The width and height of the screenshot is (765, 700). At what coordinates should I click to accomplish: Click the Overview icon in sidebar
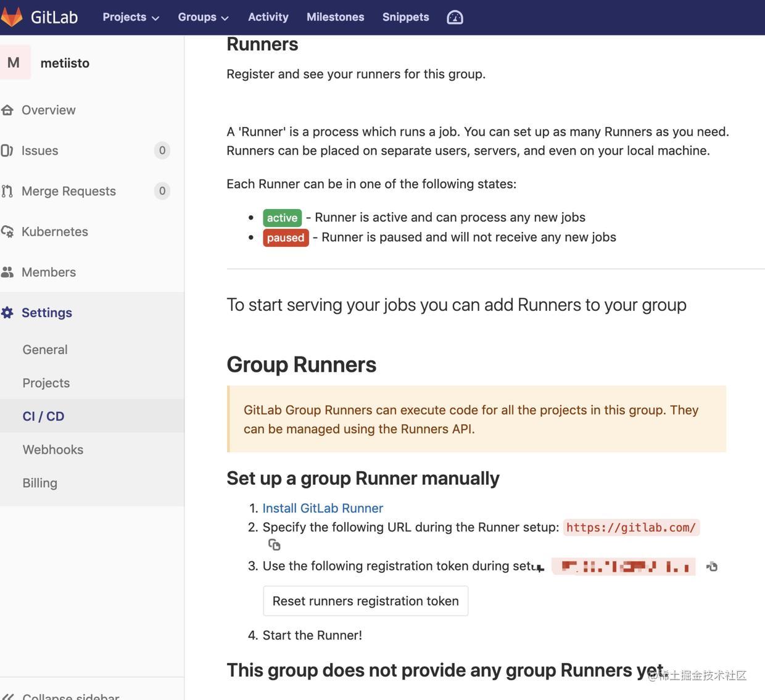click(8, 110)
